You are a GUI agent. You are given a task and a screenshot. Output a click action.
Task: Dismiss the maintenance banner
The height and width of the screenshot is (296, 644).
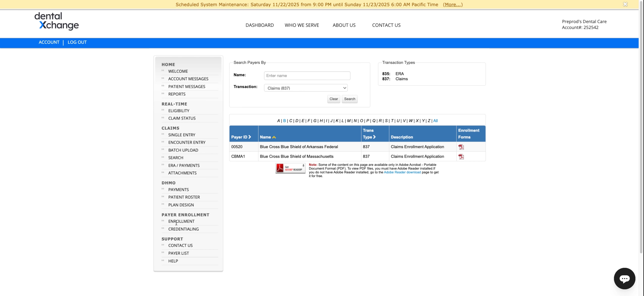(625, 4)
